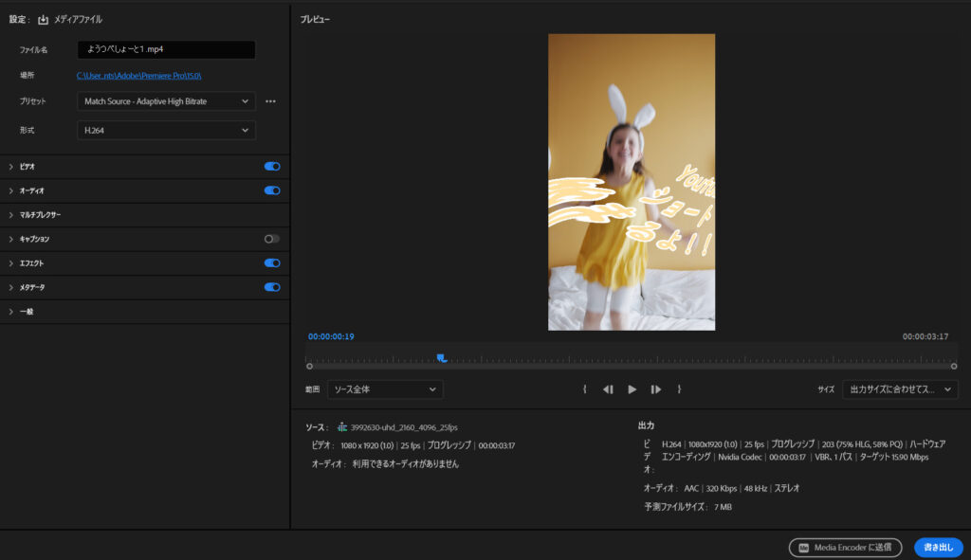Click the 出力 heading
Screen dimensions: 971x560
tap(646, 425)
